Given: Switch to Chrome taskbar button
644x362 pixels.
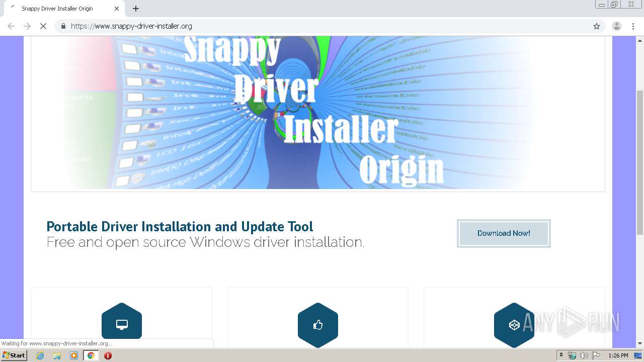Looking at the screenshot, I should 91,355.
